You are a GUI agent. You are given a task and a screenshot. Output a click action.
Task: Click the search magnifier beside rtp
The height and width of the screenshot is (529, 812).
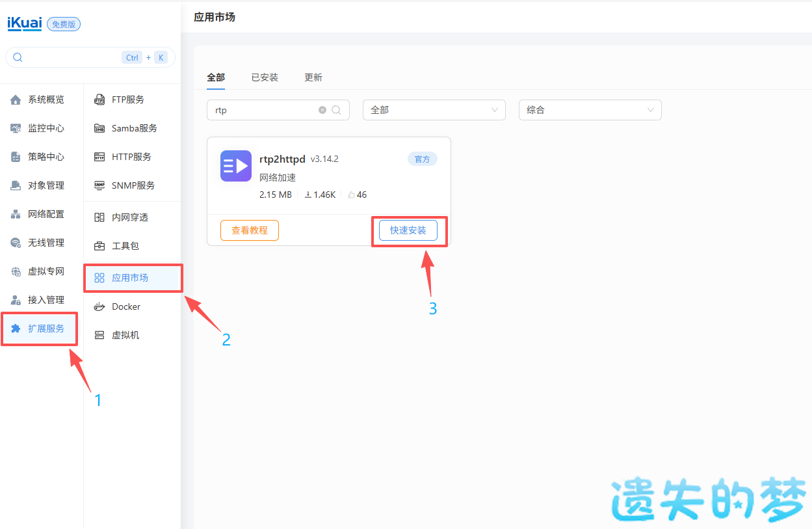(336, 110)
